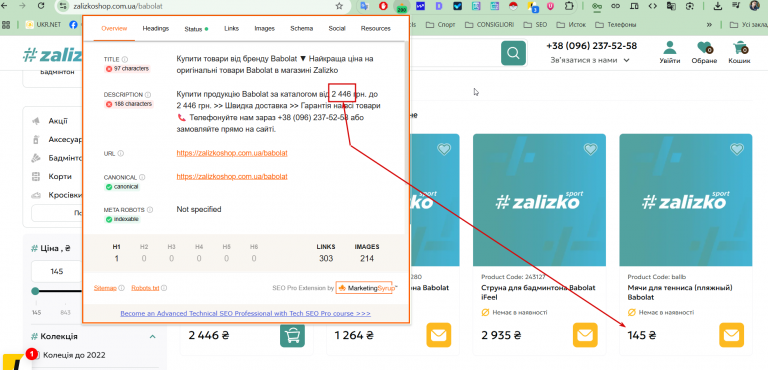Switch to the Social tab
This screenshot has height=370, width=768.
pyautogui.click(x=337, y=28)
